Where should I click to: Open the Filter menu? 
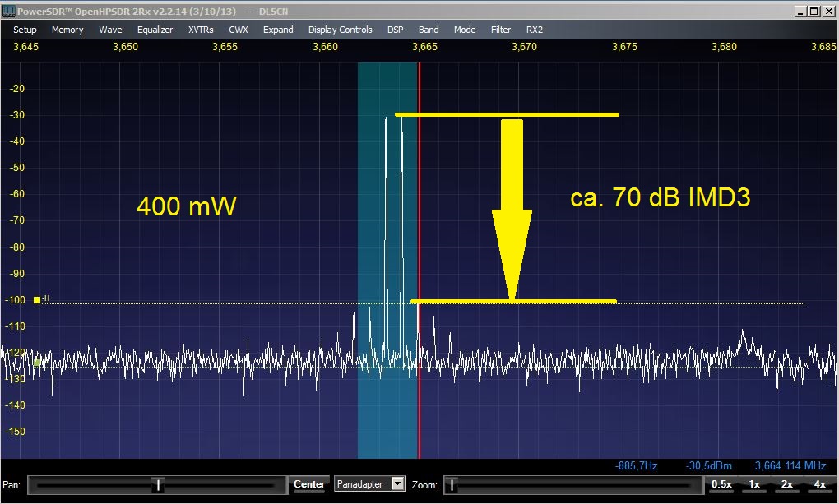(501, 30)
